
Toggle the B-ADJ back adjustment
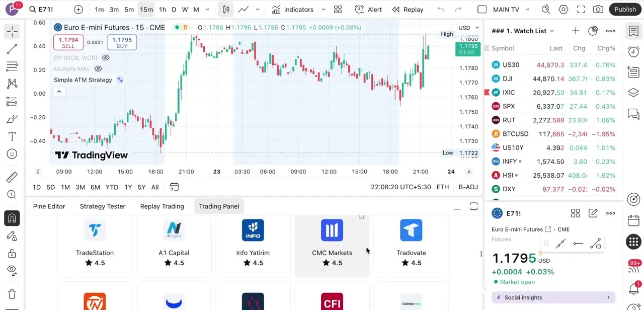(468, 187)
